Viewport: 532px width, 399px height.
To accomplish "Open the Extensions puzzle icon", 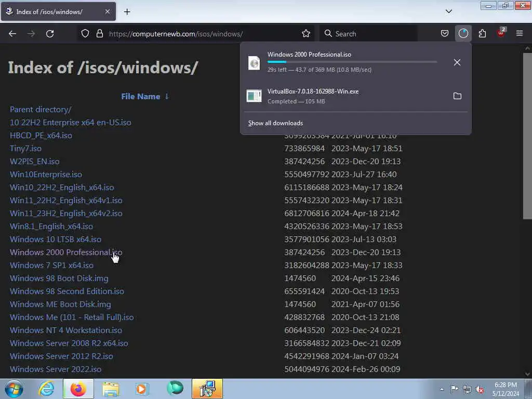I will 482,33.
